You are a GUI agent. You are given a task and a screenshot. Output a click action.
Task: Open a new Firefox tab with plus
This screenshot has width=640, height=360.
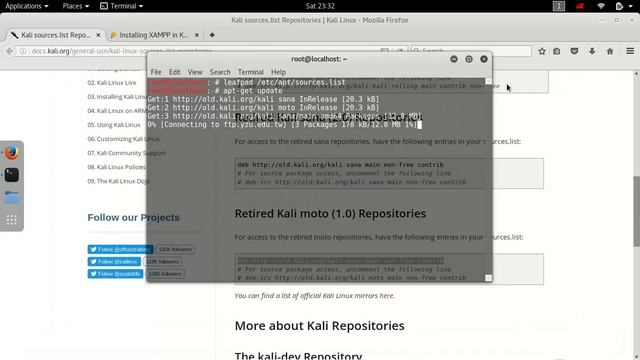coord(212,35)
